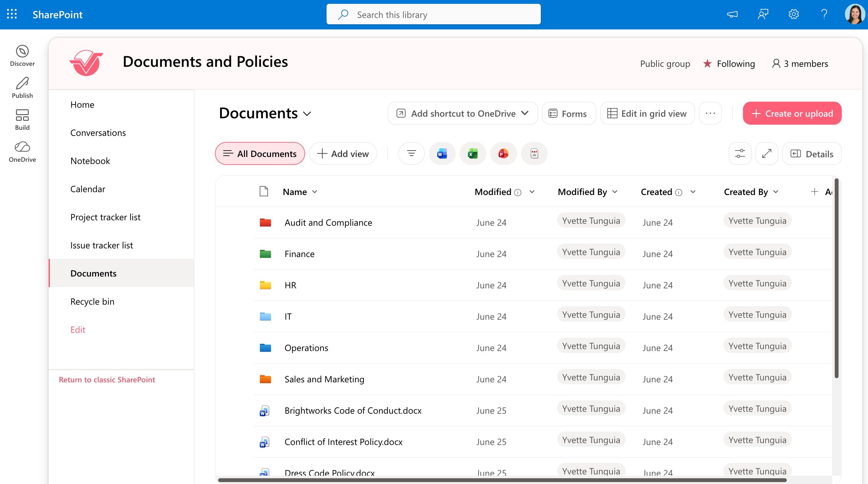Click the green Finance folder icon
This screenshot has width=868, height=484.
point(265,254)
